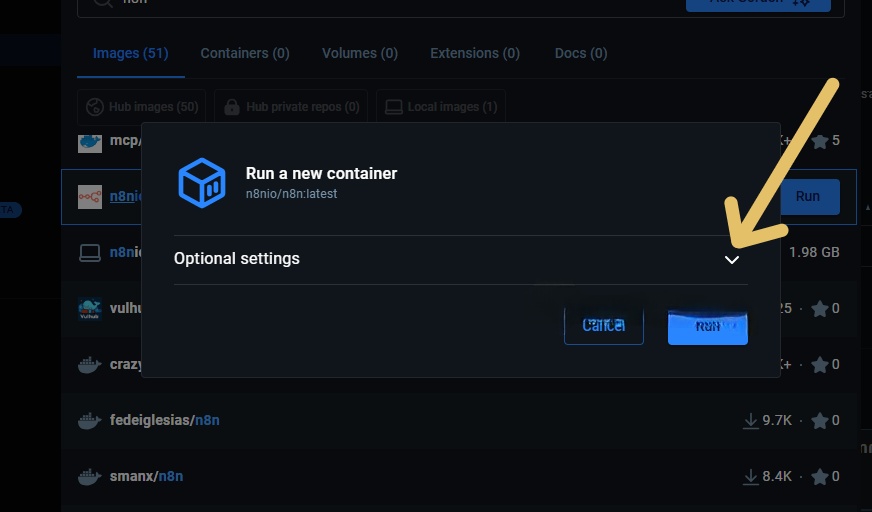Click the blue Run button in dialog
Image resolution: width=872 pixels, height=512 pixels.
[x=707, y=327]
